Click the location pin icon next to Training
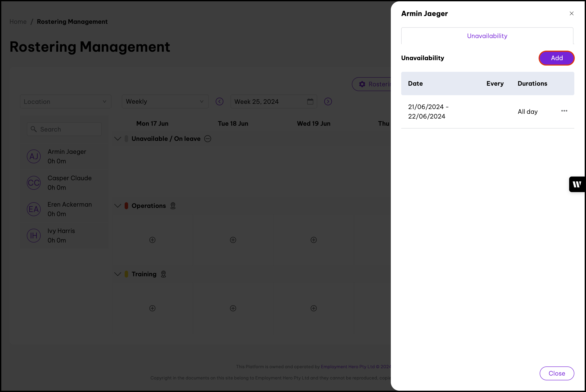 click(x=163, y=274)
